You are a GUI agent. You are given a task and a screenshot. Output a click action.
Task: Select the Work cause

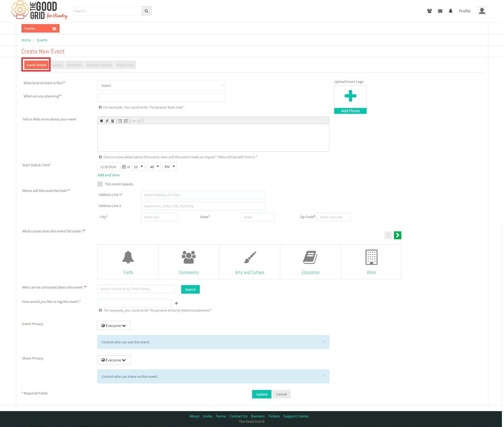(371, 262)
